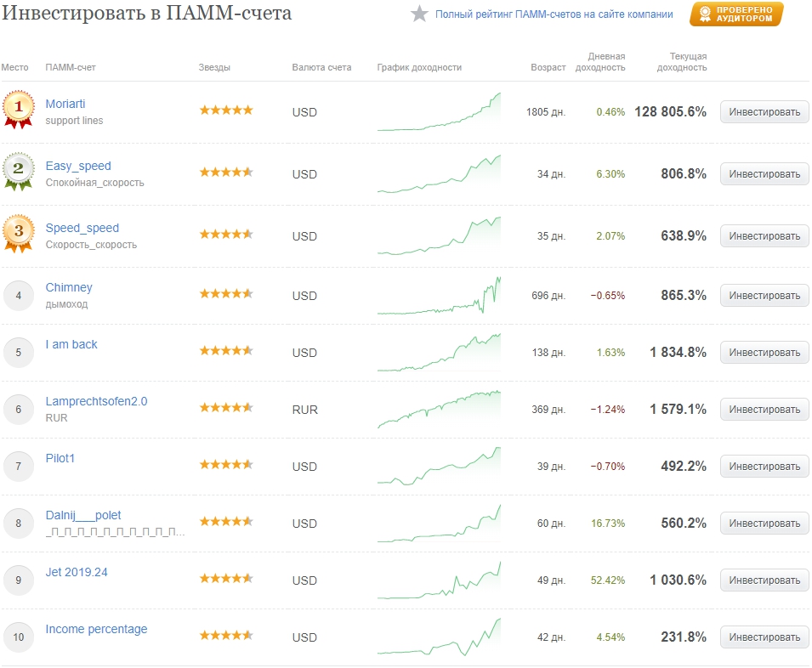Viewport: 812px width, 668px height.
Task: Click the rank 10 circle badge
Action: (18, 637)
